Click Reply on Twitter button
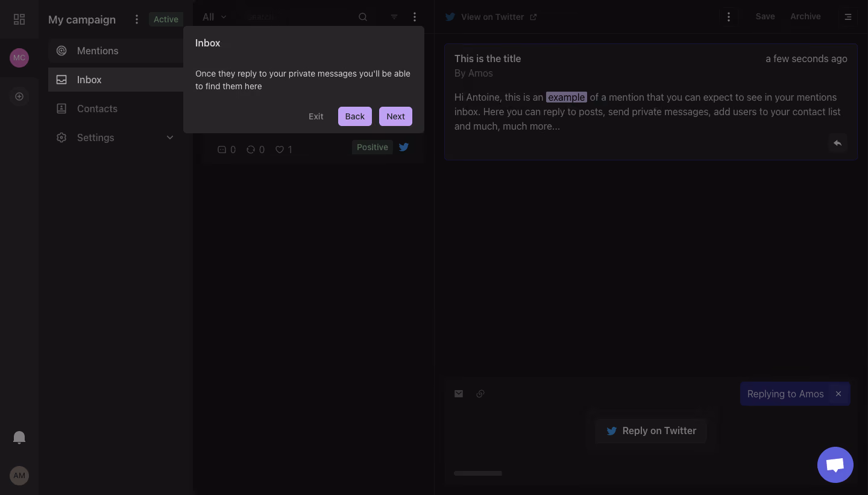The width and height of the screenshot is (868, 495). pyautogui.click(x=651, y=430)
